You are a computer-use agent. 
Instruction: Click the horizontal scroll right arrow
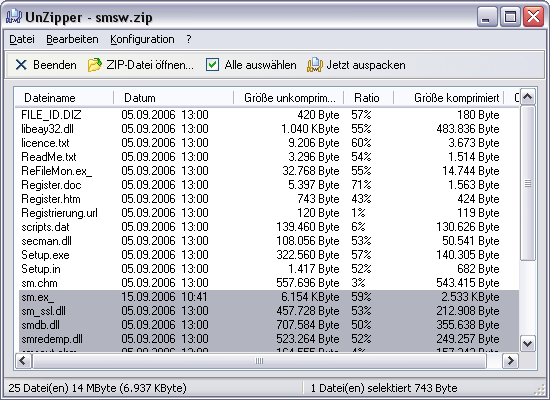click(x=510, y=360)
